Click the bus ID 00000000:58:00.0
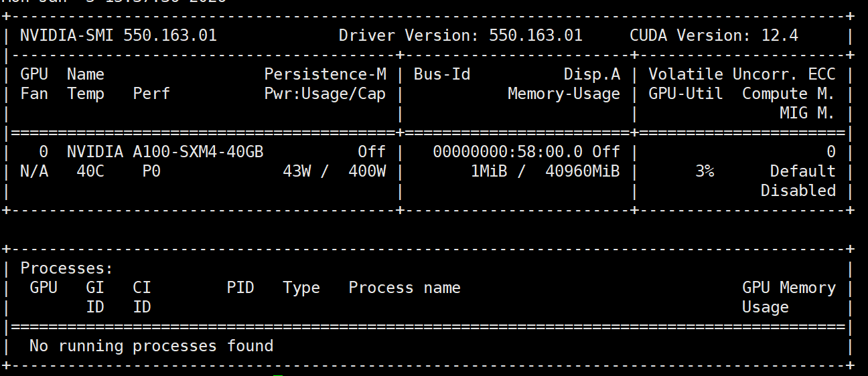The height and width of the screenshot is (376, 868). click(x=508, y=152)
